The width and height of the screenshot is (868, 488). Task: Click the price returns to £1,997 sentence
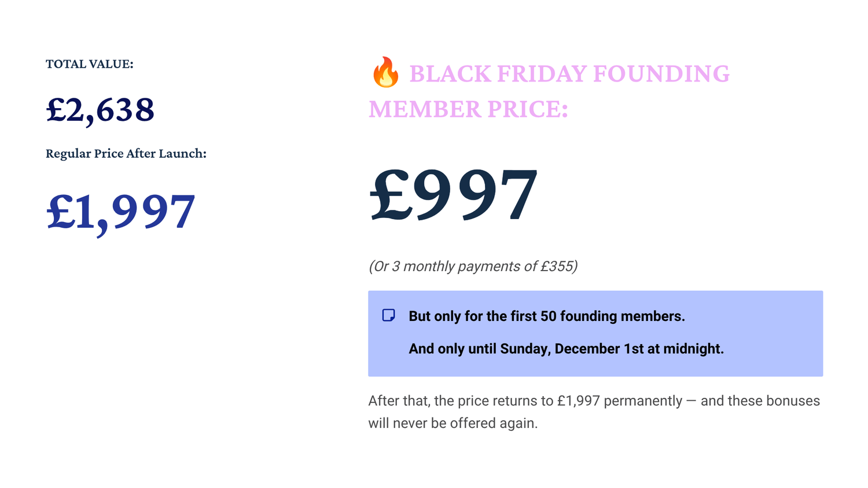(x=594, y=401)
